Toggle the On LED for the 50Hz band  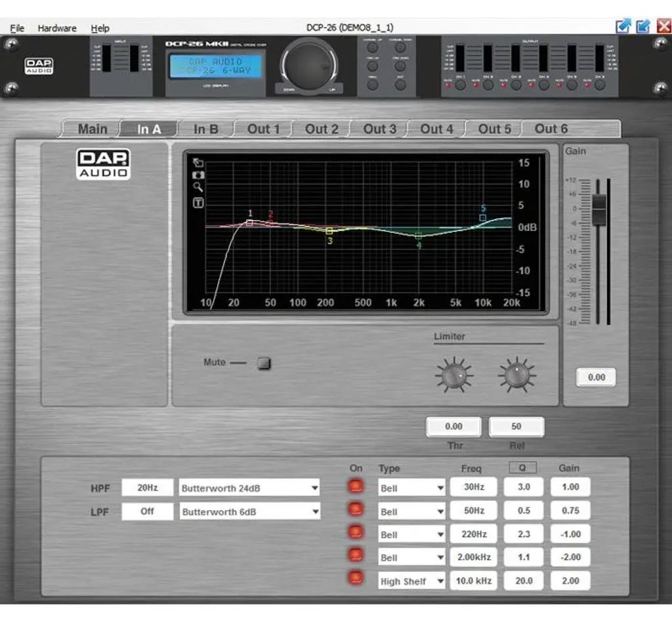click(x=355, y=509)
